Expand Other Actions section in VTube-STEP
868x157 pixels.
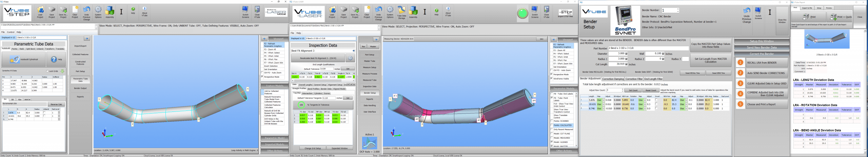point(274,151)
